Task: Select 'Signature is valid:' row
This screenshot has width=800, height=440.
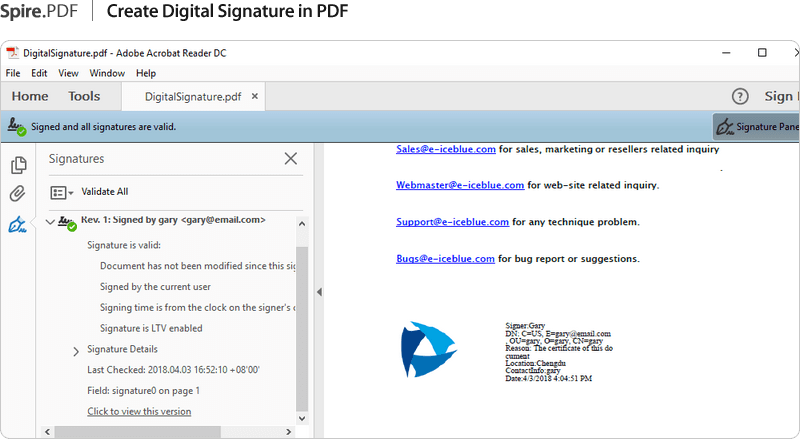Action: click(124, 245)
